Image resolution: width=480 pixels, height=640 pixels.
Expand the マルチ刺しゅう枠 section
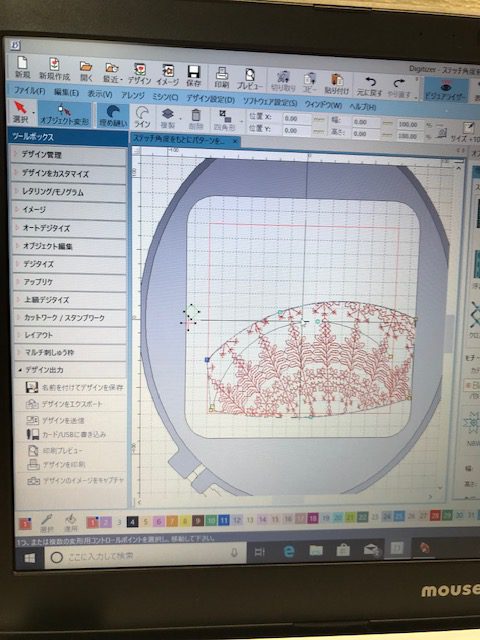click(69, 352)
